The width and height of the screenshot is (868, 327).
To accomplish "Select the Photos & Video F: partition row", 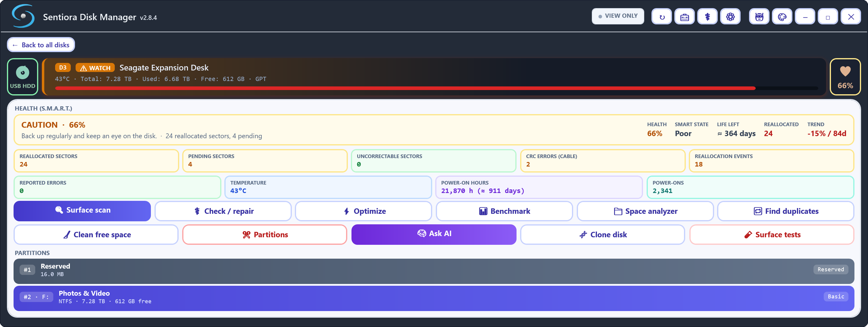I will [x=434, y=298].
